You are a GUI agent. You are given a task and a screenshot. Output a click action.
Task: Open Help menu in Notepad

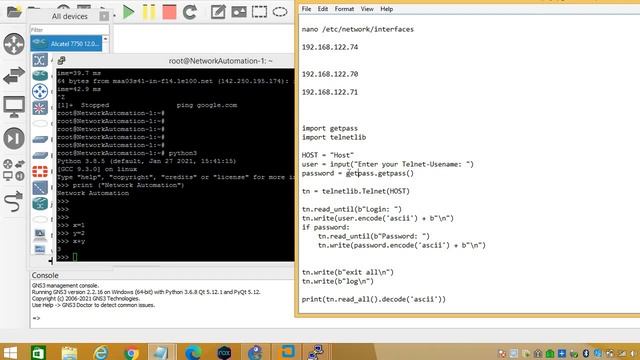(x=387, y=9)
